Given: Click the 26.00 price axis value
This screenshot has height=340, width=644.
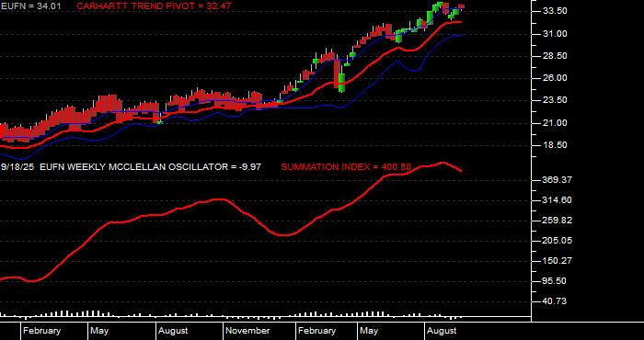Looking at the screenshot, I should pos(556,78).
